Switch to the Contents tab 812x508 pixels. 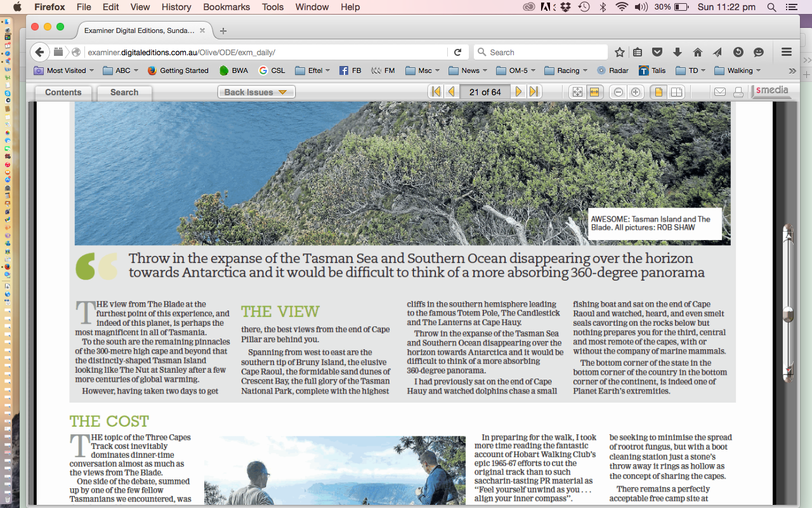(63, 93)
